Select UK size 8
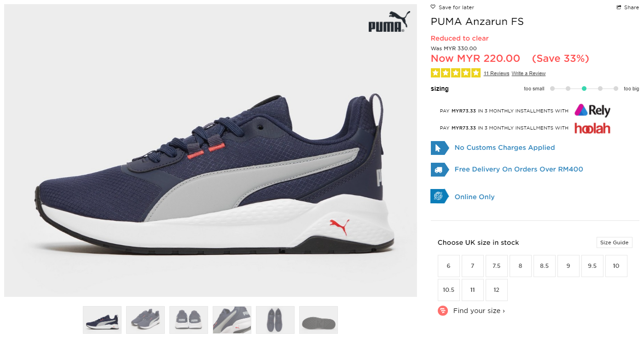Image resolution: width=644 pixels, height=337 pixels. tap(520, 266)
